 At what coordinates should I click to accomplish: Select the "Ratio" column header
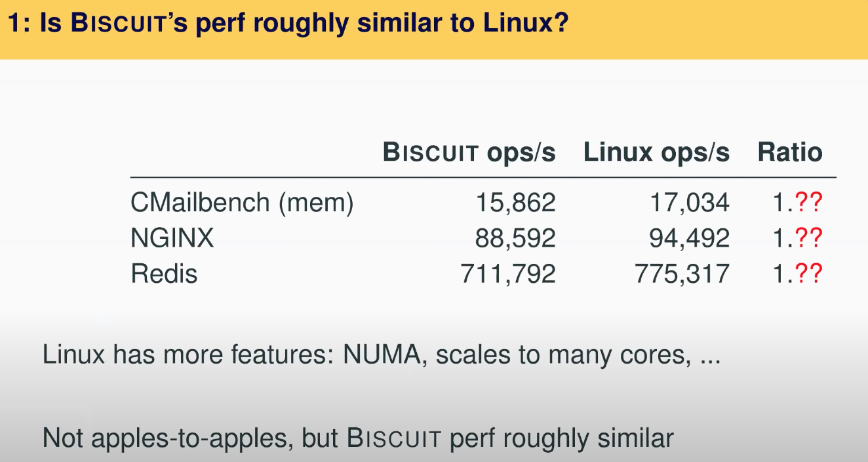pyautogui.click(x=789, y=153)
